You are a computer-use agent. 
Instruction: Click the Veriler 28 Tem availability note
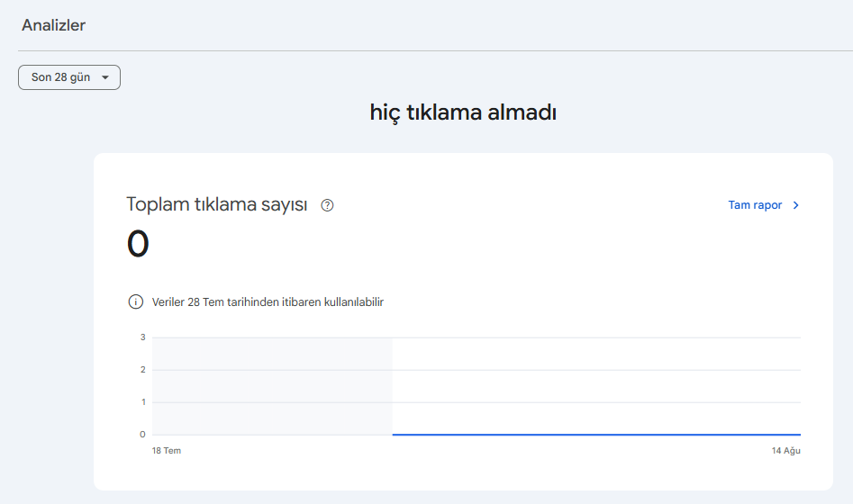(268, 301)
